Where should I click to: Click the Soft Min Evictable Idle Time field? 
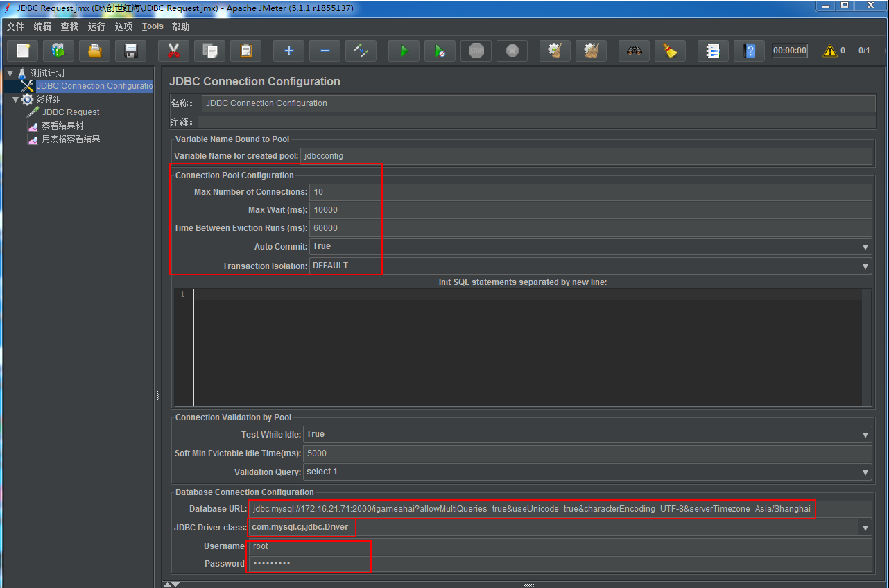coord(587,453)
